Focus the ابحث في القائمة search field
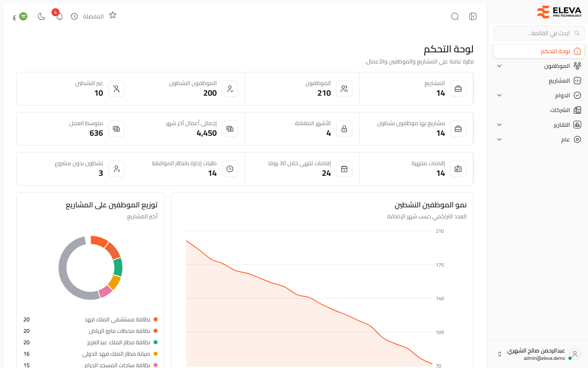The height and width of the screenshot is (368, 588). point(539,33)
